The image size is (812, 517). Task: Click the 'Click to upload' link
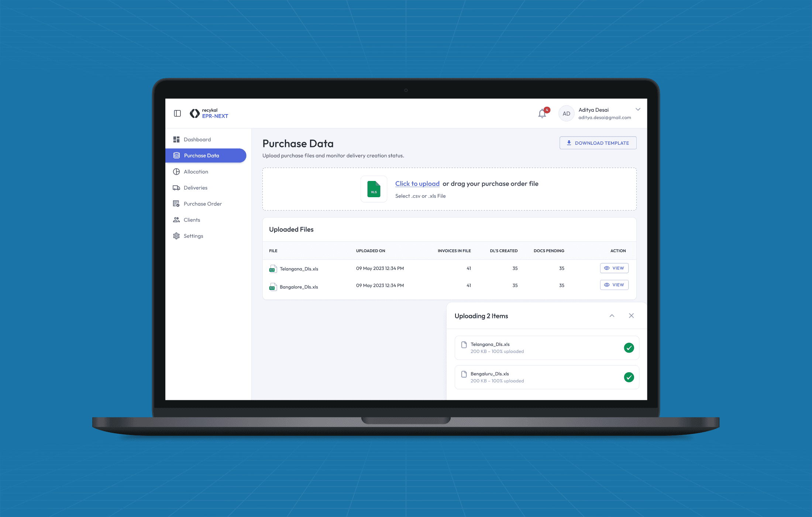tap(417, 184)
